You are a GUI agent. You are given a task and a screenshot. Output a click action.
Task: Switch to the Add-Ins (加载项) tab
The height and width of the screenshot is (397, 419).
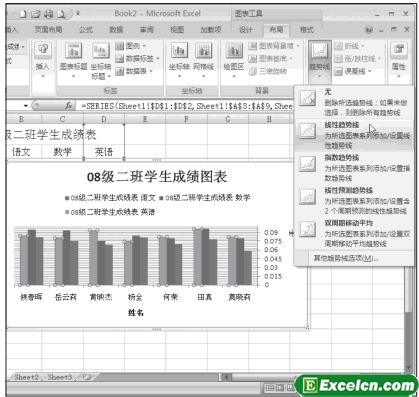click(x=211, y=30)
